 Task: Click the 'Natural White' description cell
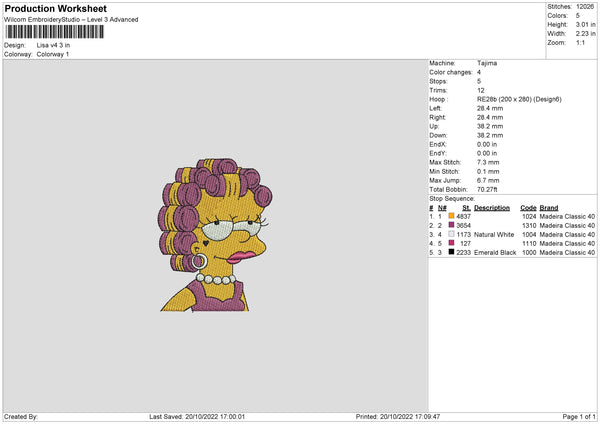494,235
